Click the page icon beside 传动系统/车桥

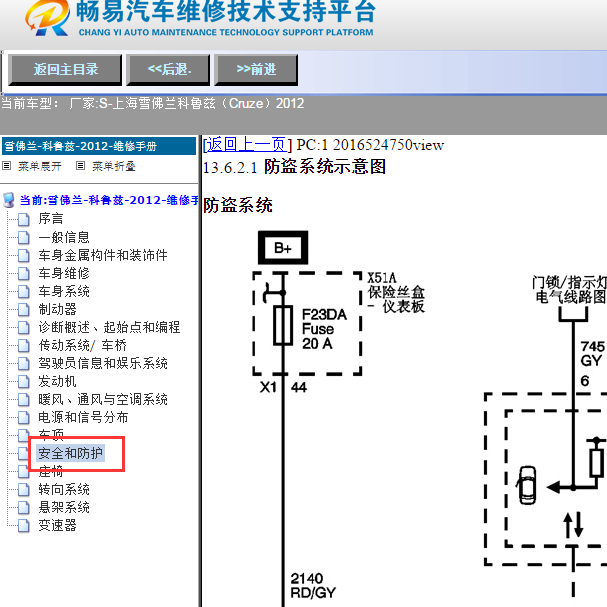coord(24,346)
